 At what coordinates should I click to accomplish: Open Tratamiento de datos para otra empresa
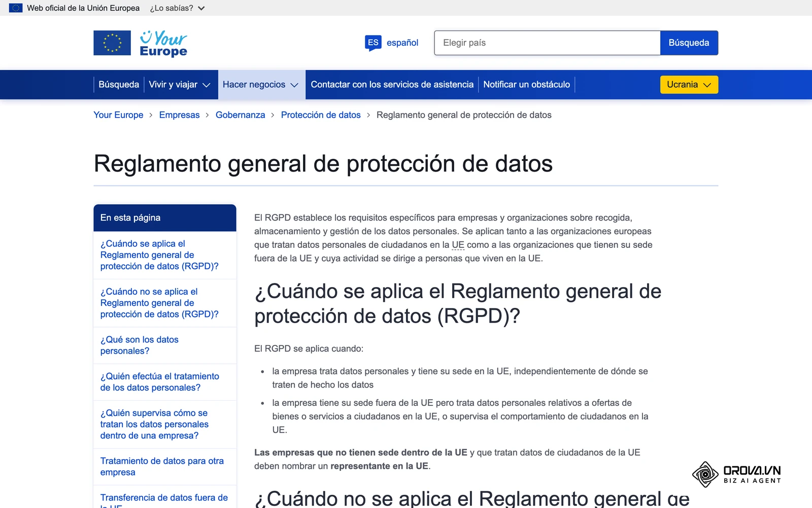click(x=162, y=466)
